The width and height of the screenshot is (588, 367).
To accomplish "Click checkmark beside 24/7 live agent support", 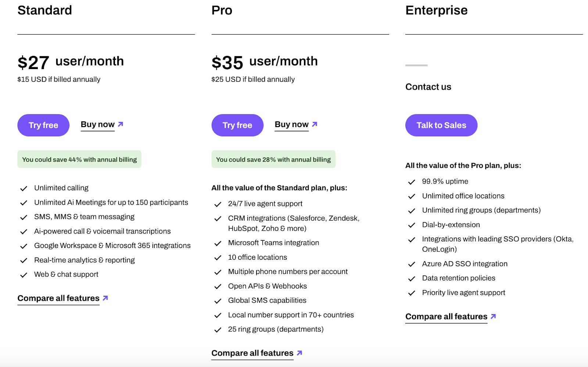I will [x=218, y=204].
